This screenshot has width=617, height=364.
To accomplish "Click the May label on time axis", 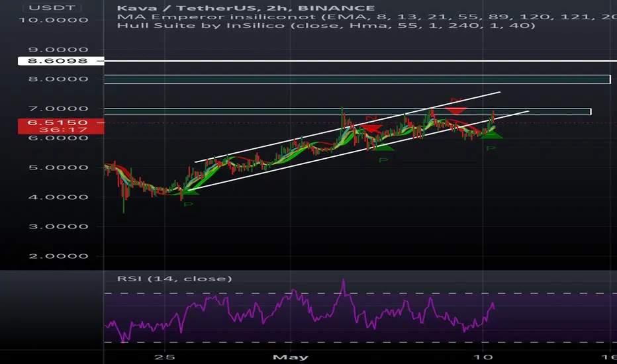I will [x=291, y=357].
